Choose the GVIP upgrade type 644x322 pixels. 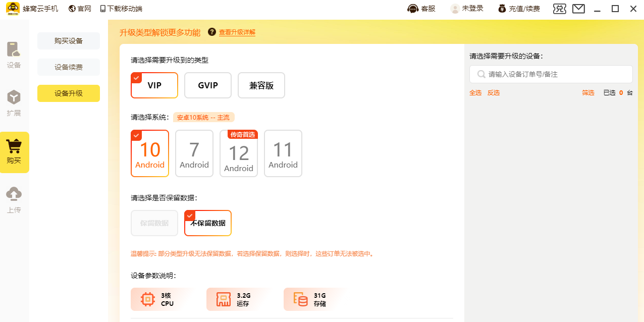coord(208,85)
